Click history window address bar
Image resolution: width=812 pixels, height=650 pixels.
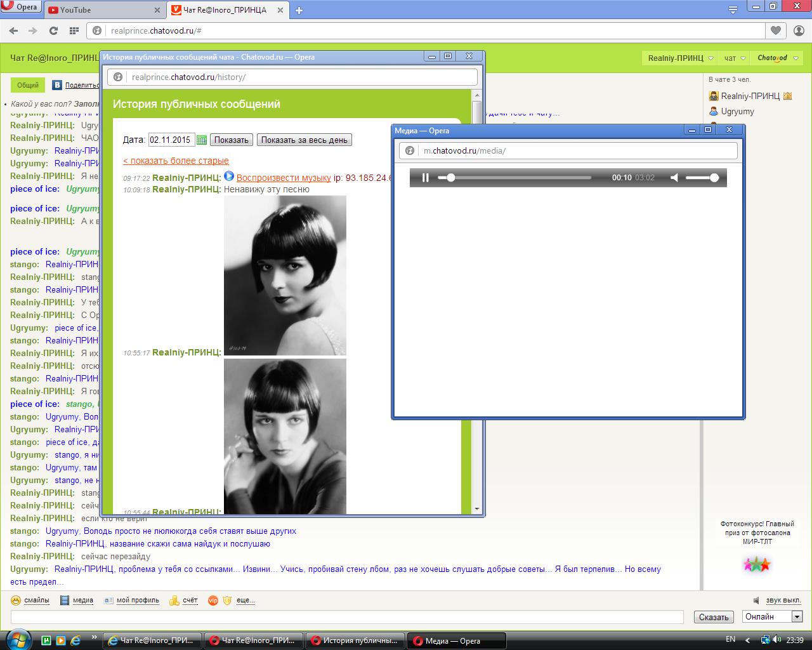[292, 77]
